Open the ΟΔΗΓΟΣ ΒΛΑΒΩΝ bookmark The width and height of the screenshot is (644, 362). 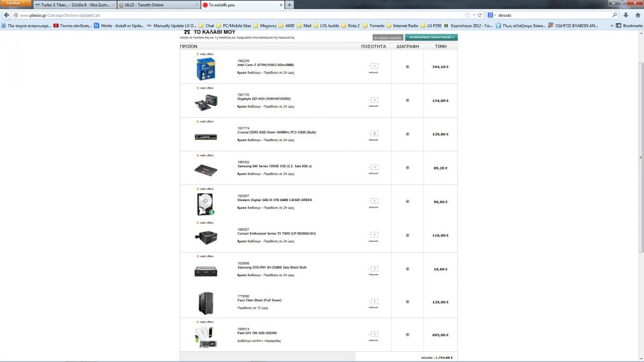573,25
